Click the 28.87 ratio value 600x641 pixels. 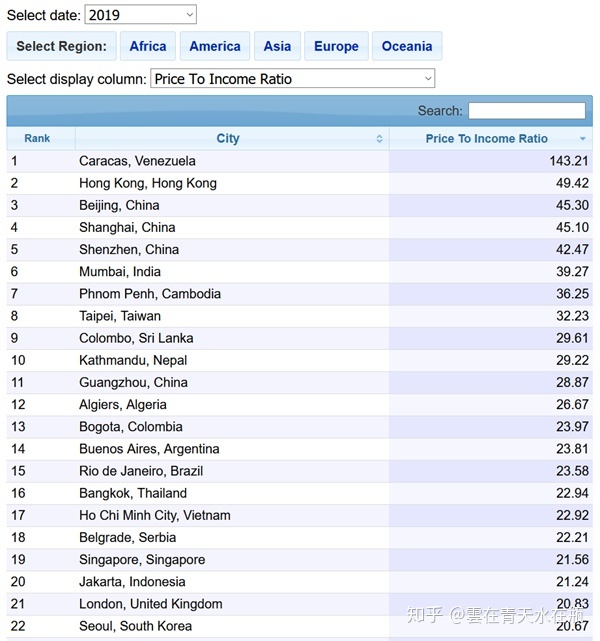point(572,382)
